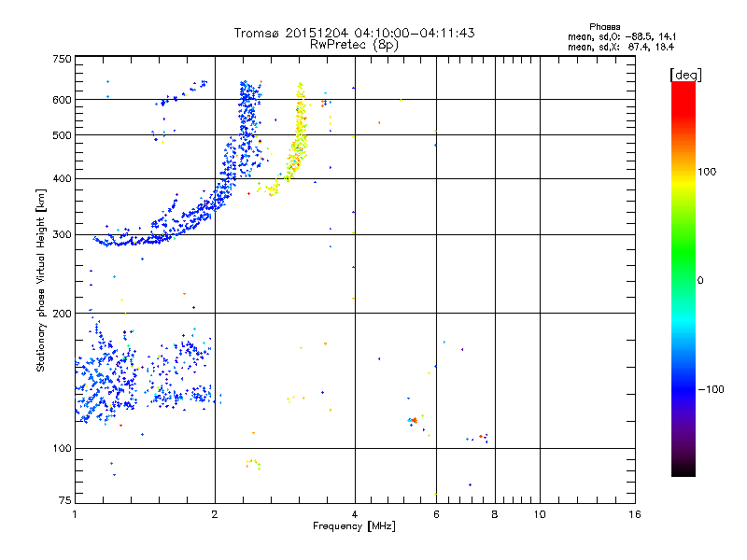Screen dimensions: 747x560
Task: Click the y-axis '600' tick label
Action: 62,100
